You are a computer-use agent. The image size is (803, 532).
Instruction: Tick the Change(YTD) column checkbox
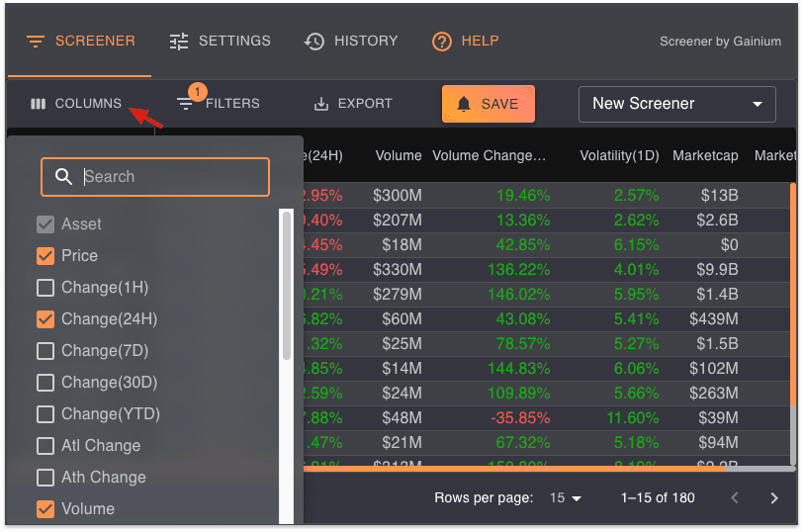pyautogui.click(x=45, y=414)
